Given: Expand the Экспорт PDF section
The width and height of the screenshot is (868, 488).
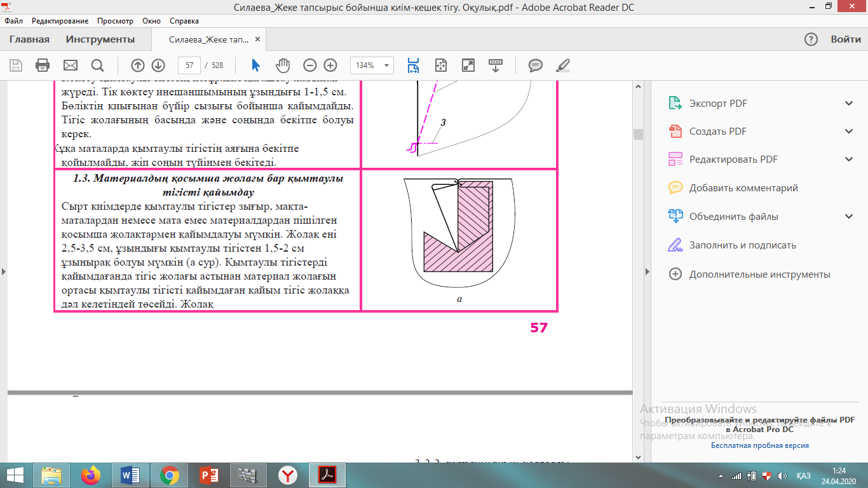Looking at the screenshot, I should pos(849,104).
